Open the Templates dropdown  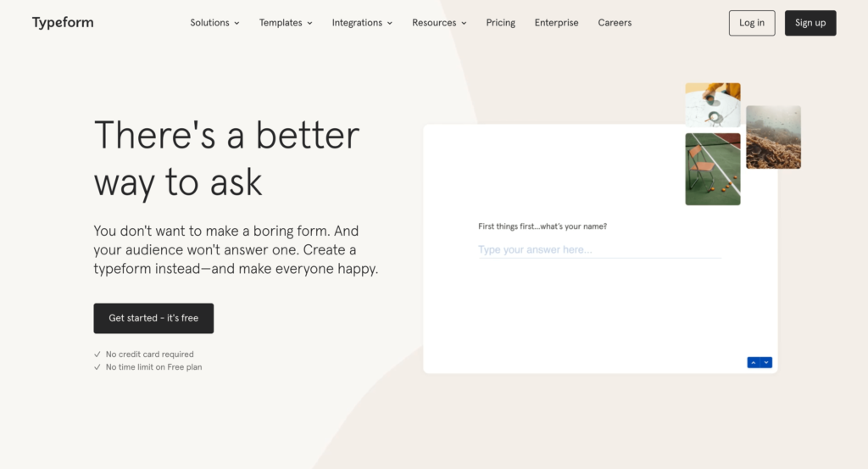pyautogui.click(x=286, y=23)
